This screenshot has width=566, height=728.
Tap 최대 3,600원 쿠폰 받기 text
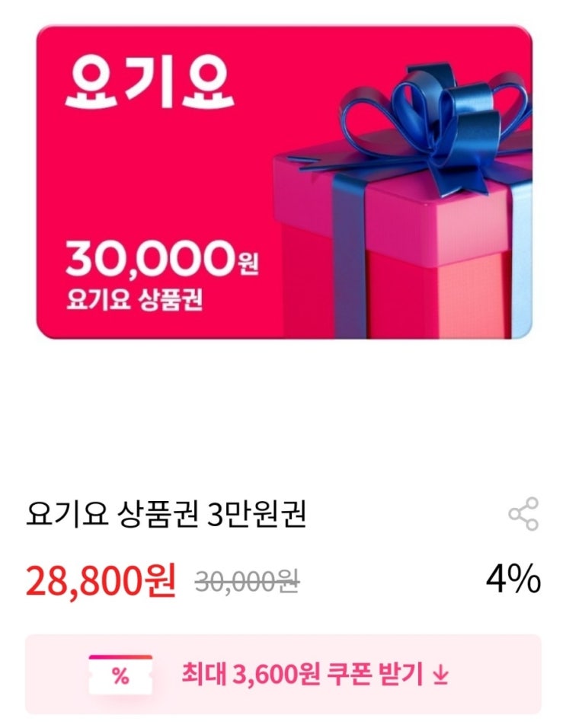coord(302,675)
